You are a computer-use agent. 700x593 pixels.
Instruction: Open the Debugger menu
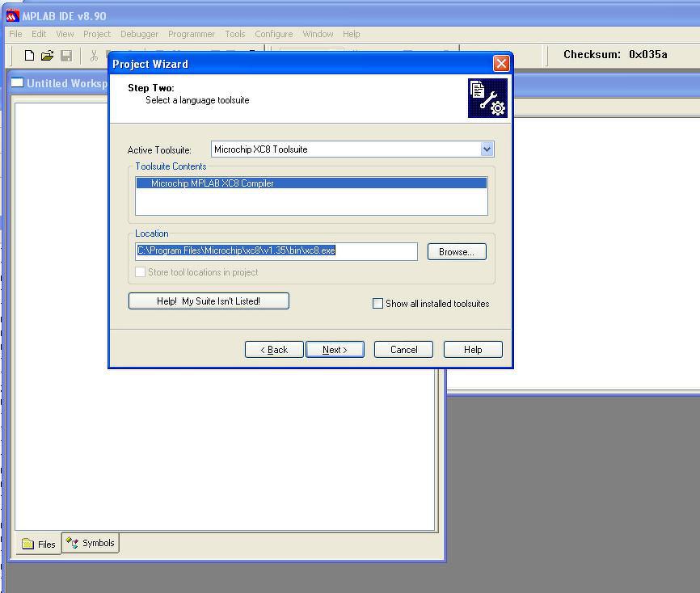[x=139, y=34]
